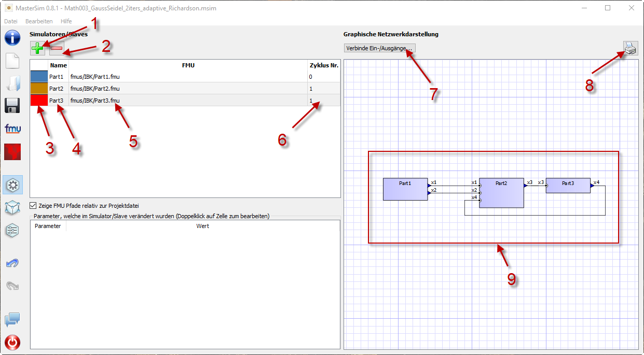Select the Part1 block in the network diagram
Image resolution: width=644 pixels, height=355 pixels.
[405, 189]
